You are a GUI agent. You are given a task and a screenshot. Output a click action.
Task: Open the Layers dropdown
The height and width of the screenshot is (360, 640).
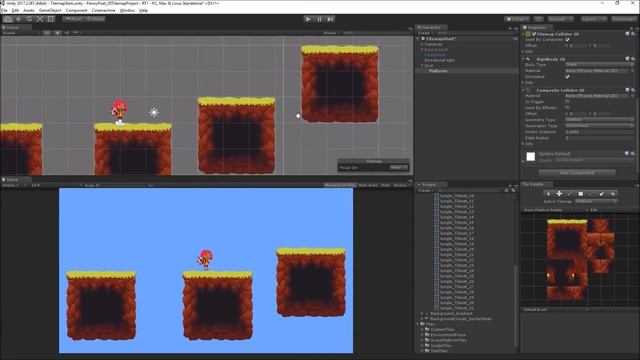[593, 19]
